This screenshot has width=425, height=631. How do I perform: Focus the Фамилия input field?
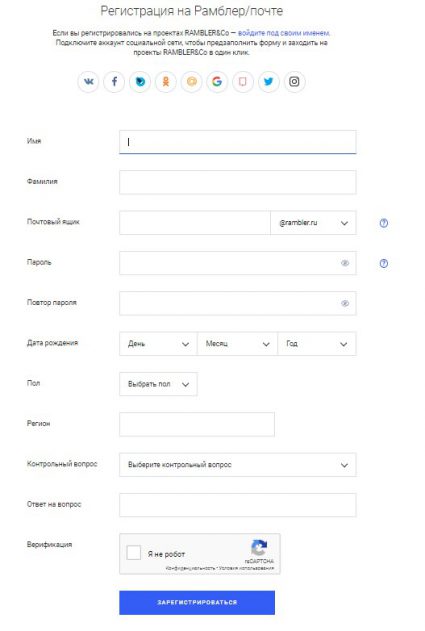click(x=237, y=182)
